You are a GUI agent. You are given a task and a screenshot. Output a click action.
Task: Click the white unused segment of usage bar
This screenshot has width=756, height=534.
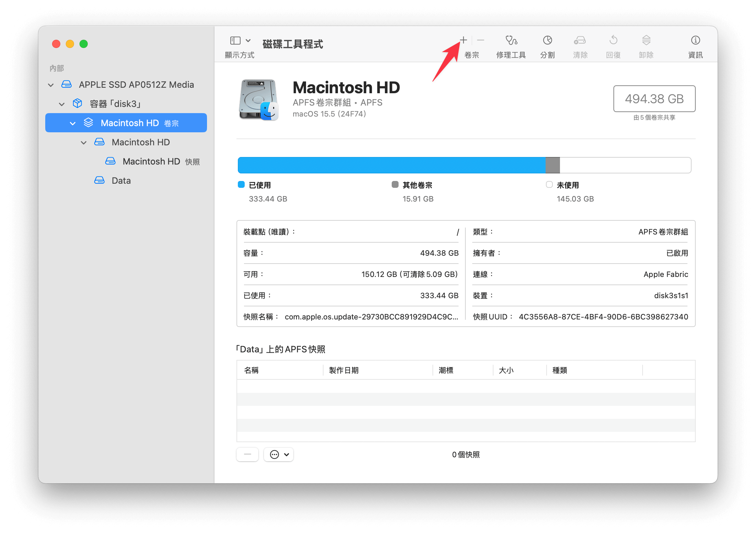tap(625, 165)
